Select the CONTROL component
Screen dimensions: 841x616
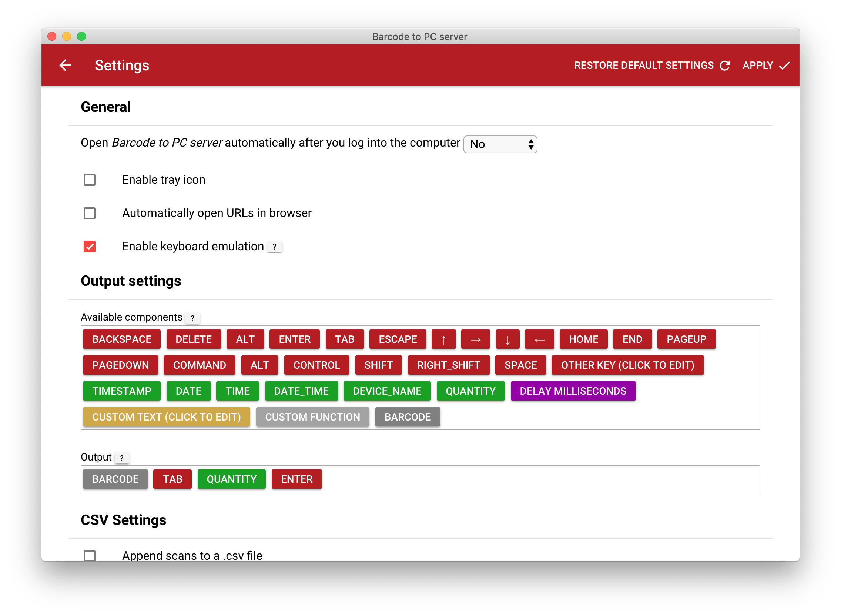coord(316,365)
